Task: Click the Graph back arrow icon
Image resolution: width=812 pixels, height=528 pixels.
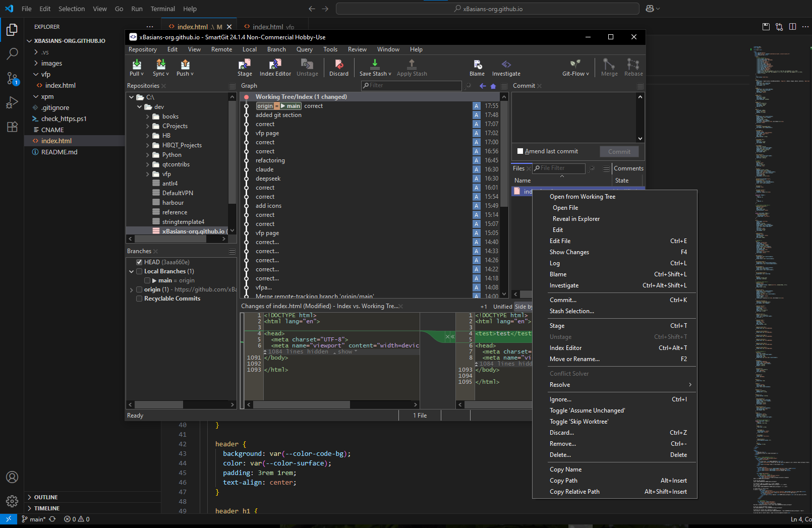Action: [x=483, y=86]
